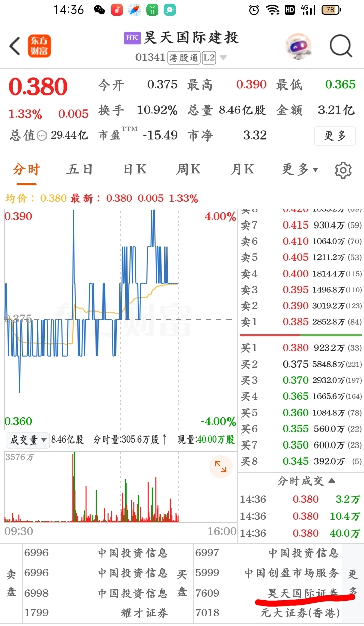Select 卖5 price 0.405 row
This screenshot has height=626, width=364.
click(301, 257)
